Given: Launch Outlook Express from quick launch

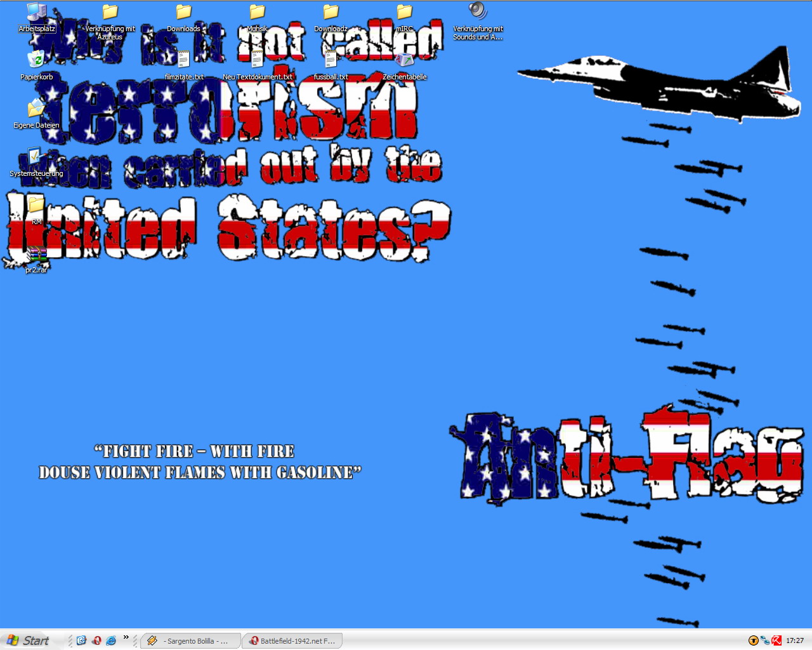Looking at the screenshot, I should tap(81, 640).
